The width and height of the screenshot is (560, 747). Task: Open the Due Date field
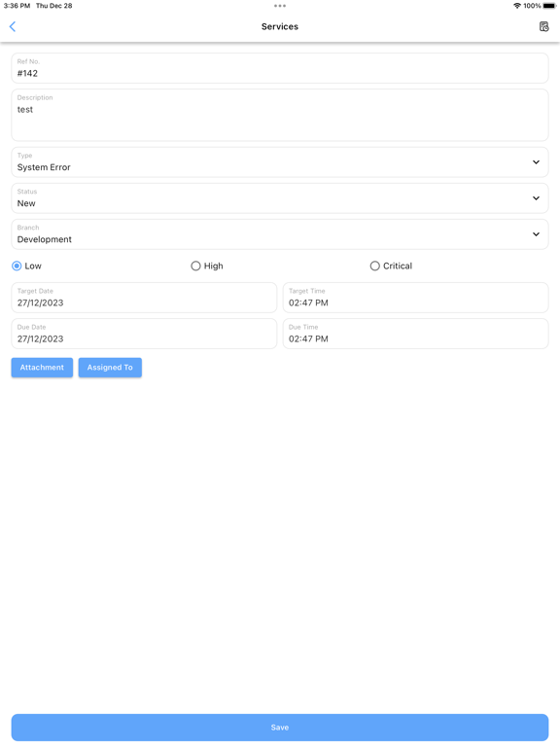[x=144, y=334]
